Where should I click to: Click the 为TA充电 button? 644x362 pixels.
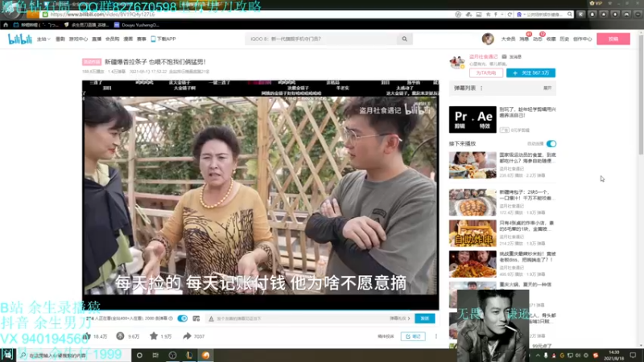pos(486,72)
